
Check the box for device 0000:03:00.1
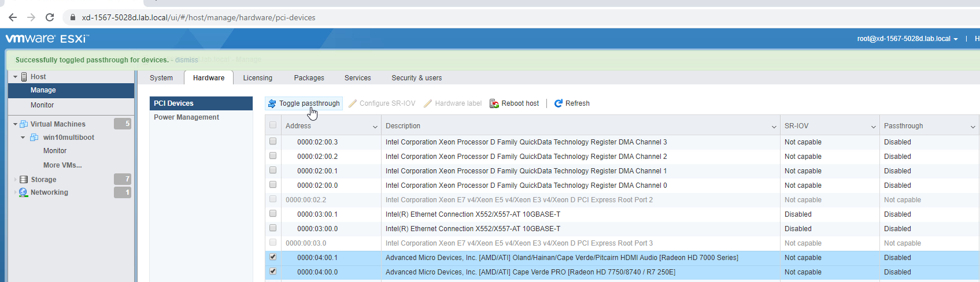coord(273,213)
